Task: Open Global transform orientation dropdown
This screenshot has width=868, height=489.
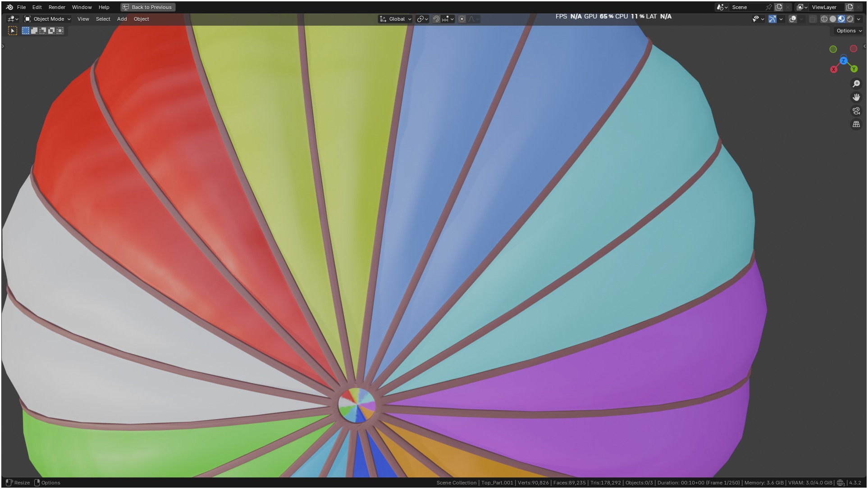Action: click(395, 19)
